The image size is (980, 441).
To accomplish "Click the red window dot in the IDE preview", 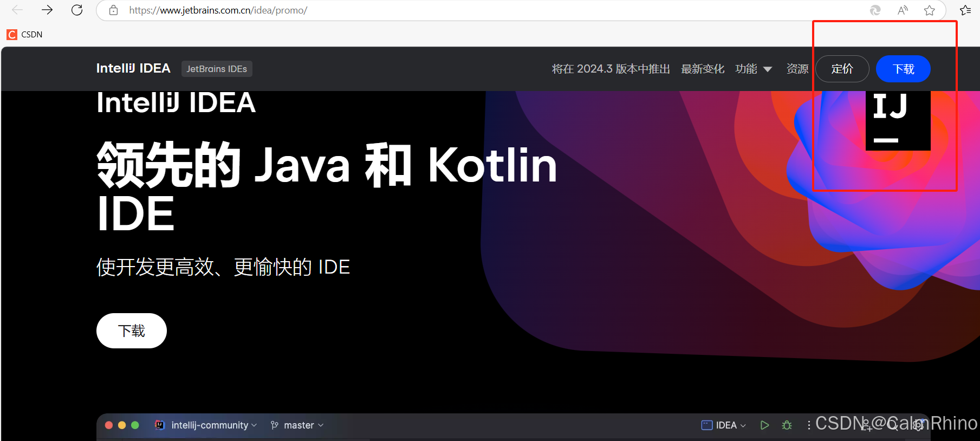I will (109, 425).
